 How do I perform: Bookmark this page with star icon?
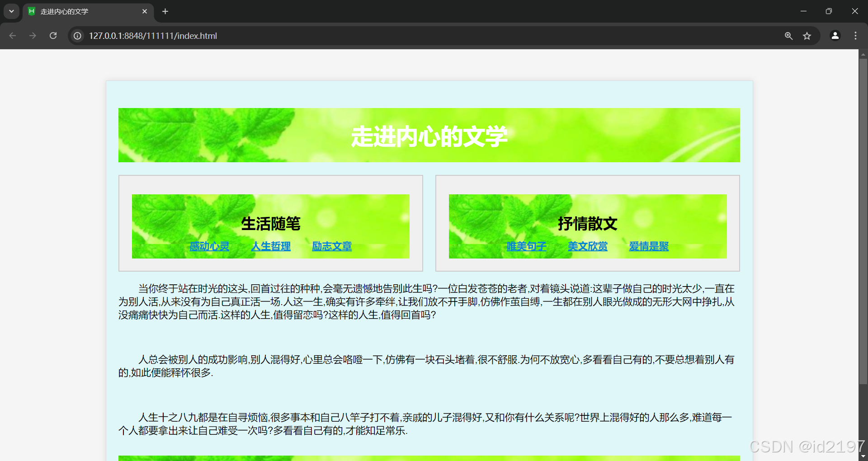pos(807,36)
